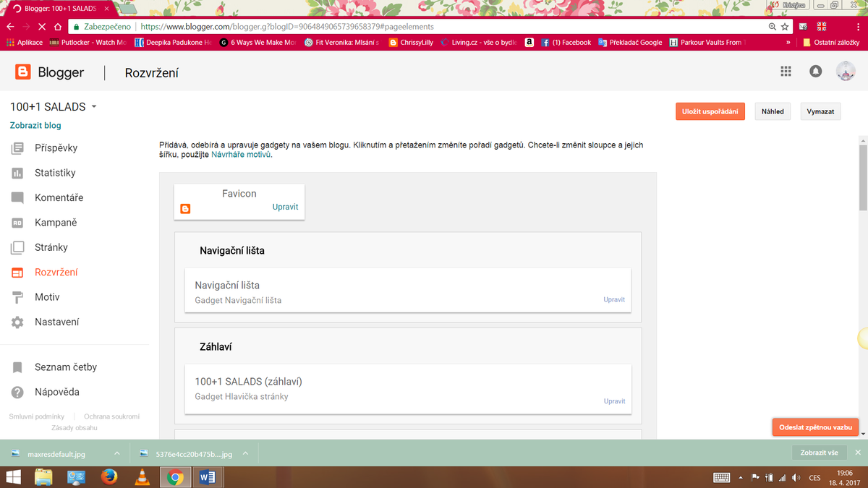Click Upravit on the Favicon gadget

[x=285, y=207]
